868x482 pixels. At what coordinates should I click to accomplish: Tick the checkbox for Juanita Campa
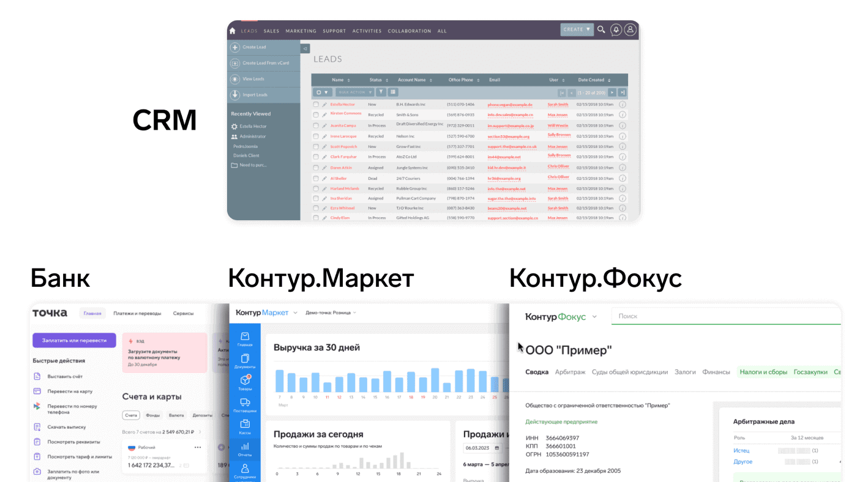[316, 125]
